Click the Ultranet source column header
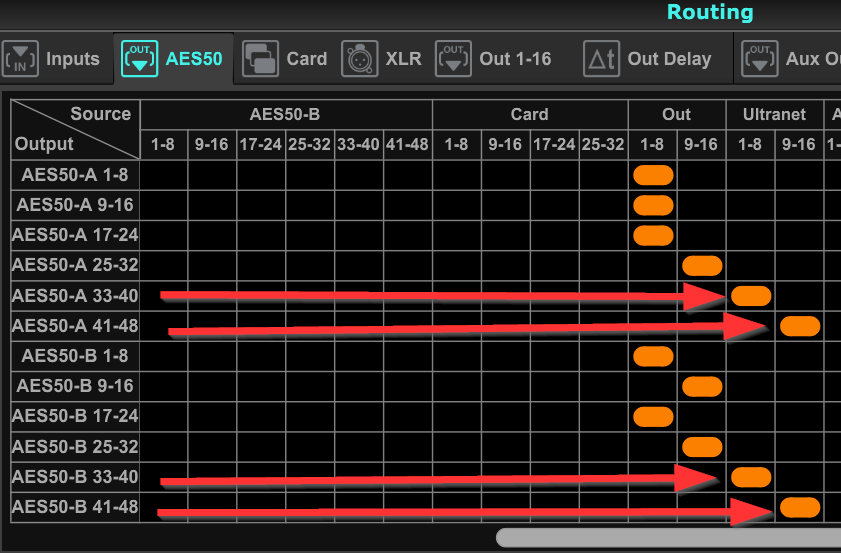The height and width of the screenshot is (553, 841). (774, 114)
